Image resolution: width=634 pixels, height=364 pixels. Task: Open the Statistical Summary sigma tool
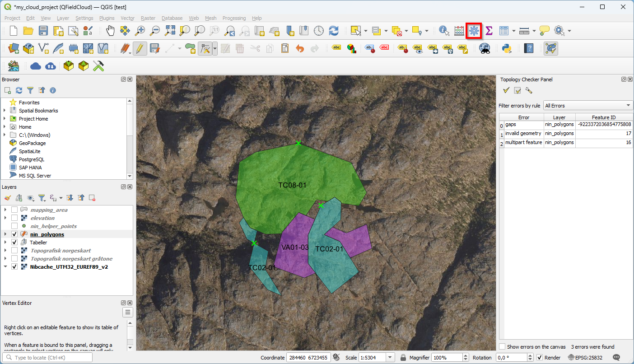point(489,31)
